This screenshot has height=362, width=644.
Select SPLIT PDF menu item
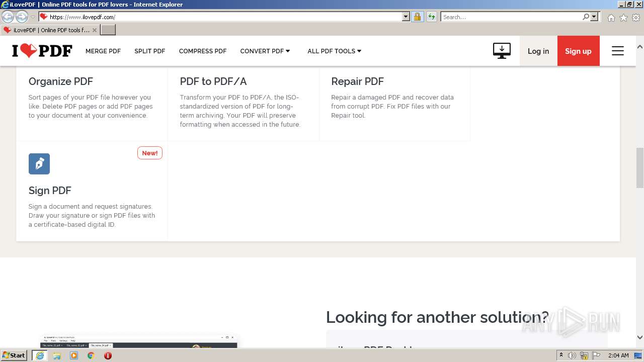tap(150, 51)
